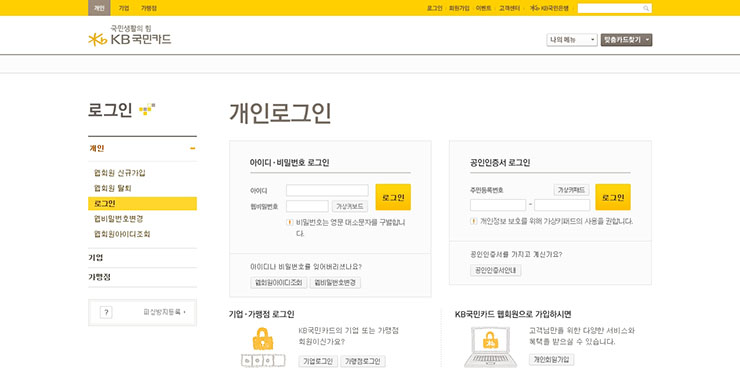The width and height of the screenshot is (740, 391).
Task: Click the KB국민카드 logo
Action: pyautogui.click(x=130, y=36)
